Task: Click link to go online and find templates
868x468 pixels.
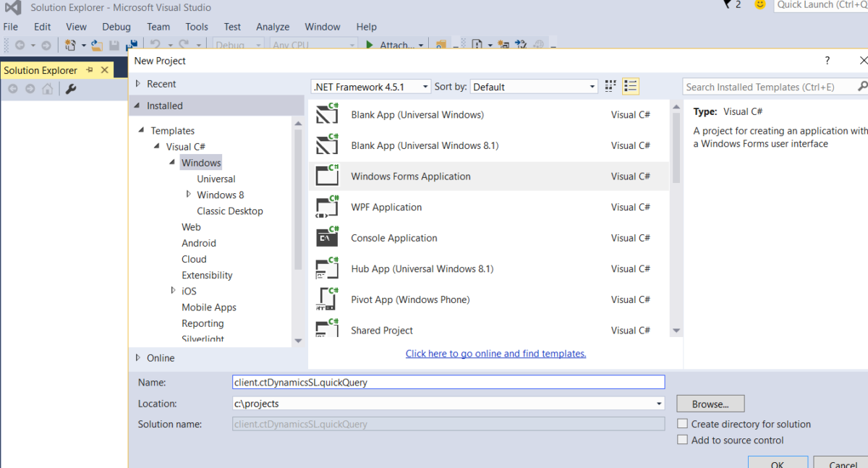Action: (x=495, y=354)
